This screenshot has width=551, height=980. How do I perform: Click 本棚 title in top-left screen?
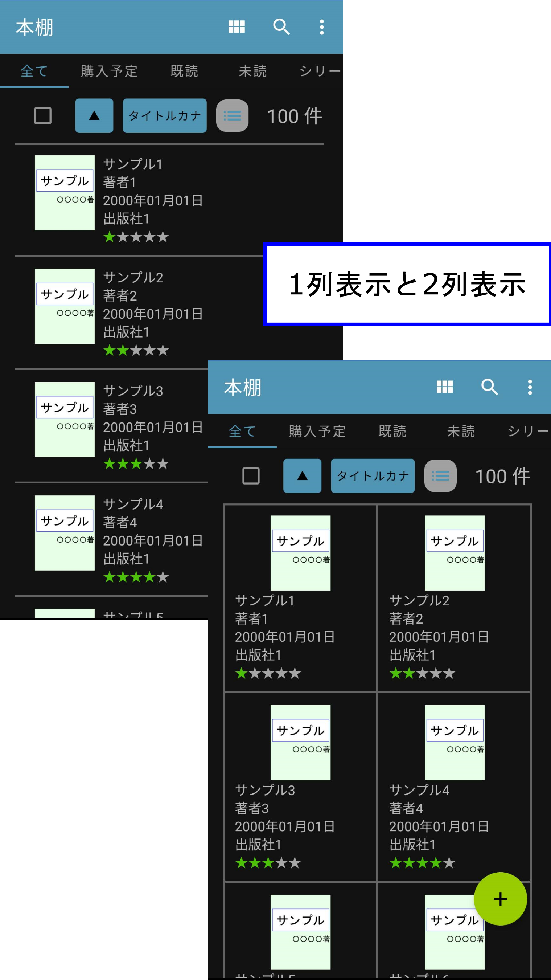click(34, 28)
